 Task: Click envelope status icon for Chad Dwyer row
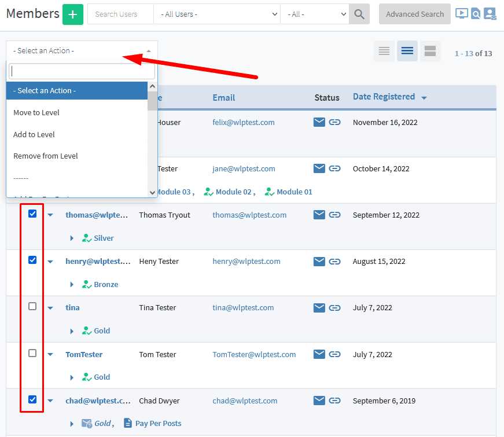pyautogui.click(x=319, y=401)
